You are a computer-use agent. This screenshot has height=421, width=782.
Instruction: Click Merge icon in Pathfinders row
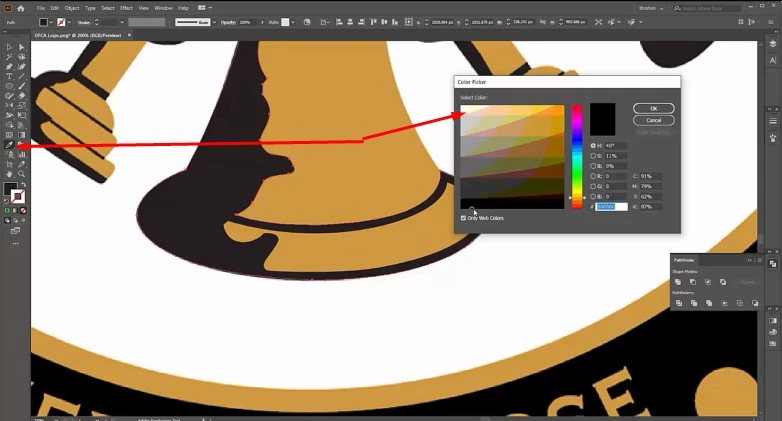(709, 303)
